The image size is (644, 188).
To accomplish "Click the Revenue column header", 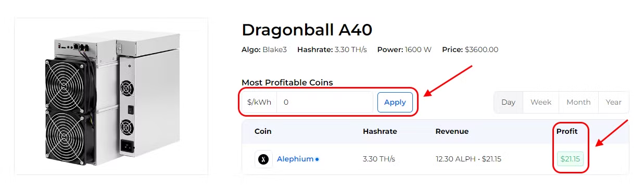I will click(452, 131).
